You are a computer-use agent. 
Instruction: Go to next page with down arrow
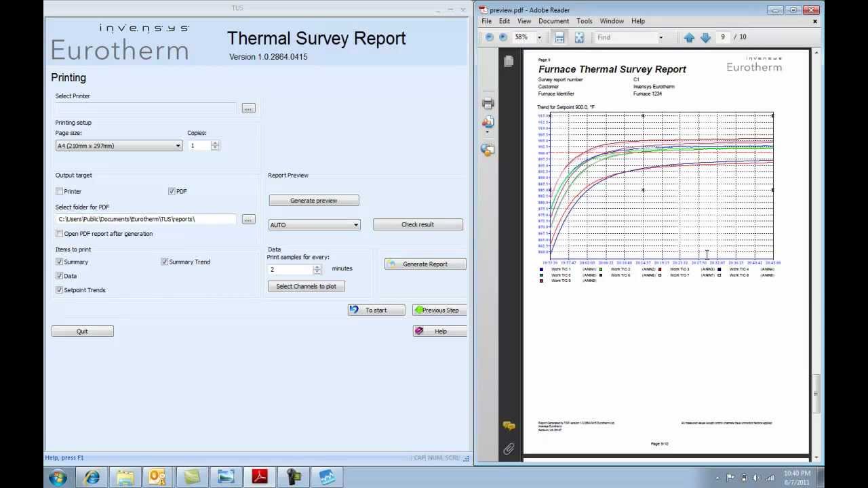click(x=705, y=37)
